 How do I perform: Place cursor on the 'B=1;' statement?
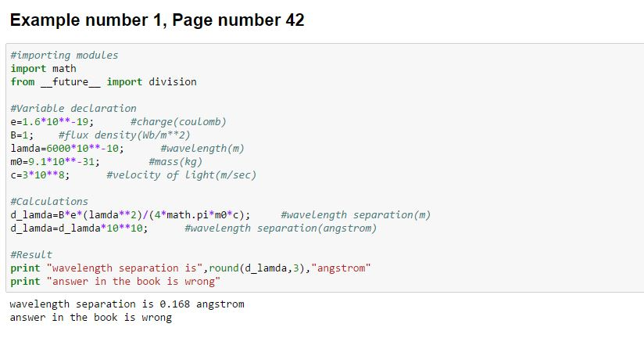(23, 135)
